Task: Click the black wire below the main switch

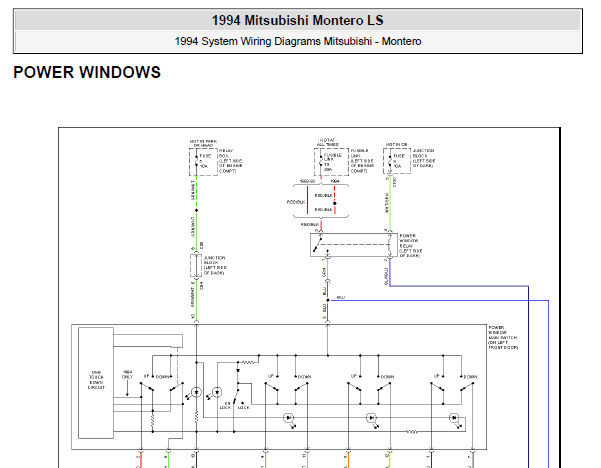Action: coord(196,460)
